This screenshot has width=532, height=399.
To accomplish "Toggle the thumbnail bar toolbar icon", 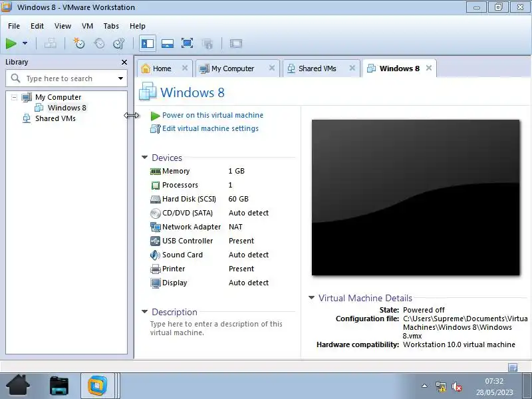I will [x=168, y=43].
